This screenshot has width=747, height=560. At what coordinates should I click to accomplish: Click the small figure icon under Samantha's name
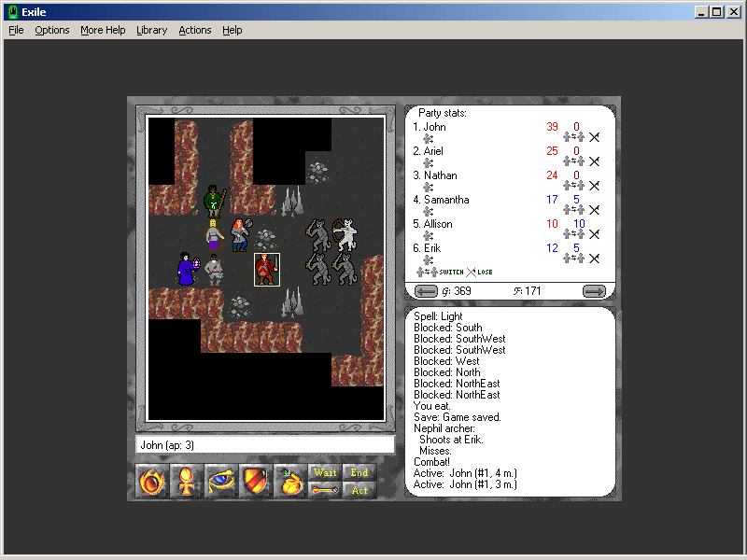(429, 212)
